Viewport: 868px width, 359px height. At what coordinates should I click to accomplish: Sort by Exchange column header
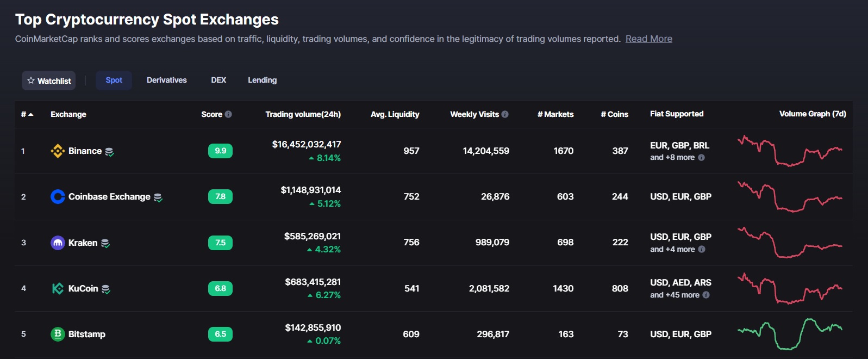pyautogui.click(x=68, y=114)
